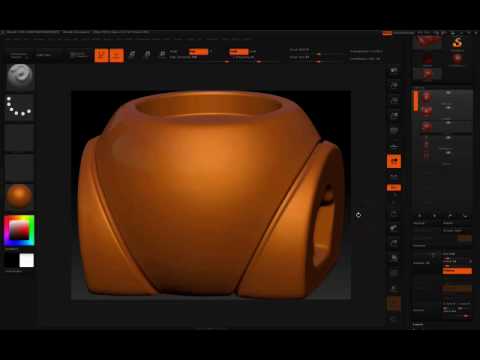Click the leftmost subtool arrow button below the list
The height and width of the screenshot is (360, 480).
click(x=420, y=216)
